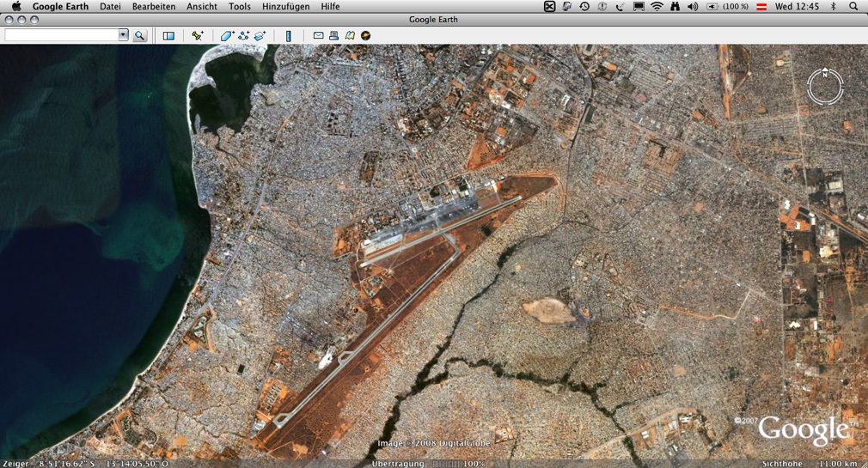This screenshot has height=468, width=868.
Task: Click the compass north indicator
Action: click(x=825, y=73)
